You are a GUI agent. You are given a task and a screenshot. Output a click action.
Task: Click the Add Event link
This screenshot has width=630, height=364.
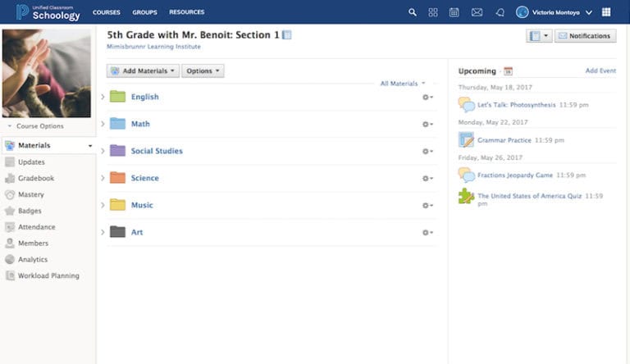click(600, 71)
